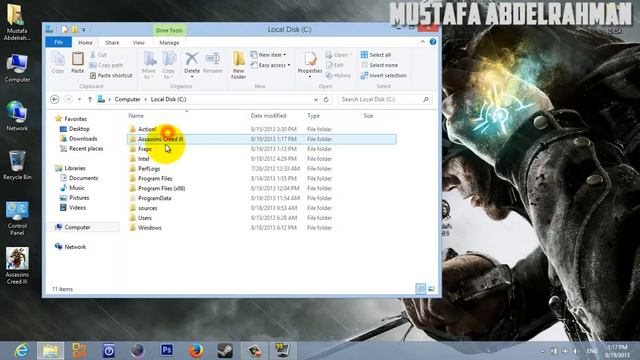640x360 pixels.
Task: Click History in Open group
Action: coord(338,76)
